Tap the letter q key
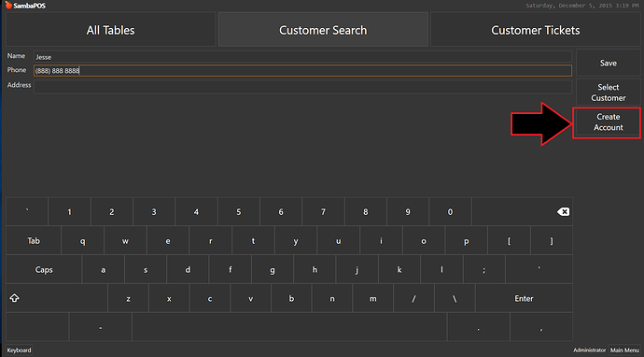Screen dimensions: 644x357 pos(82,240)
